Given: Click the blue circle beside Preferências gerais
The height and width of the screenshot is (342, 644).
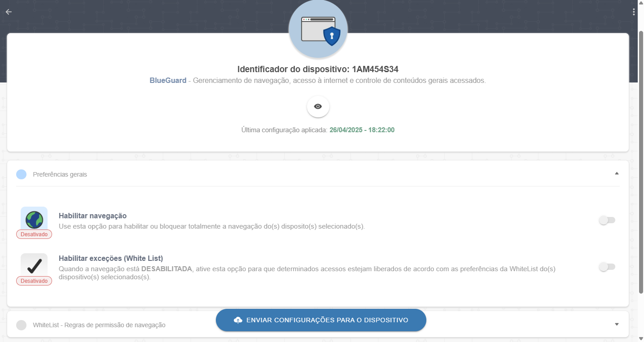Looking at the screenshot, I should [x=21, y=174].
